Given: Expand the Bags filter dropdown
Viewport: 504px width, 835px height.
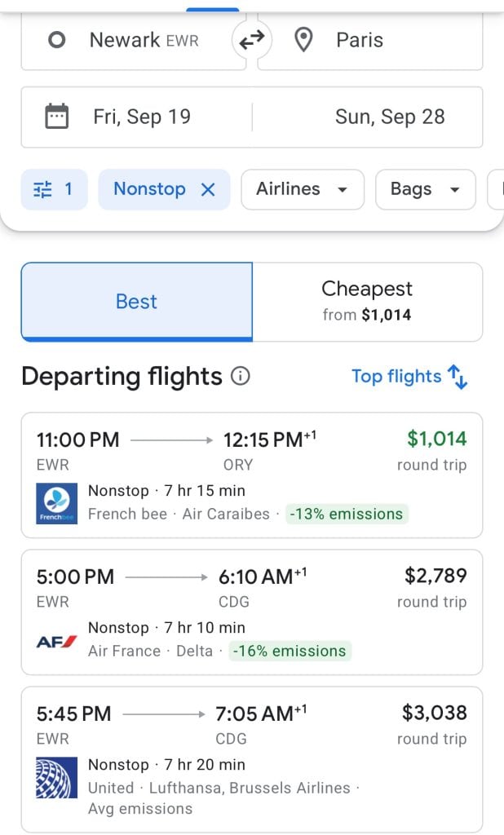Looking at the screenshot, I should click(x=425, y=189).
